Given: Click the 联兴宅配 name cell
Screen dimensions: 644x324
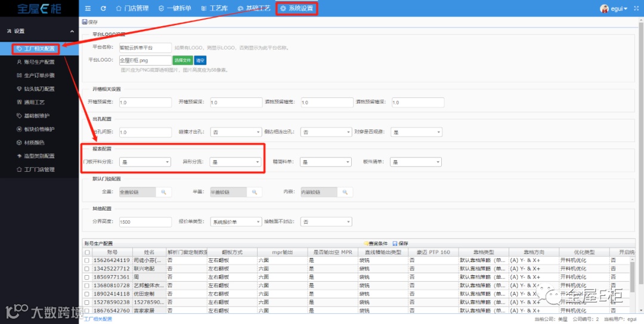Looking at the screenshot, I should coord(149,269).
